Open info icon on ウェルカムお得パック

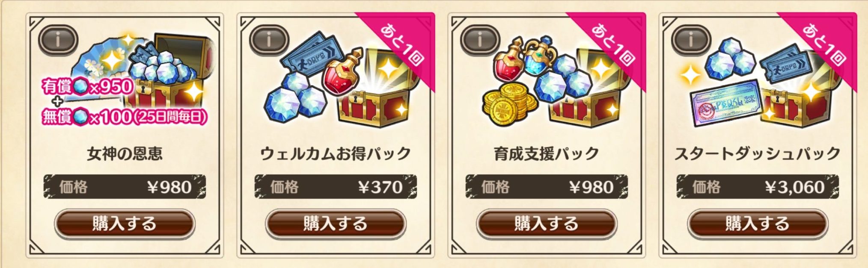(x=269, y=40)
